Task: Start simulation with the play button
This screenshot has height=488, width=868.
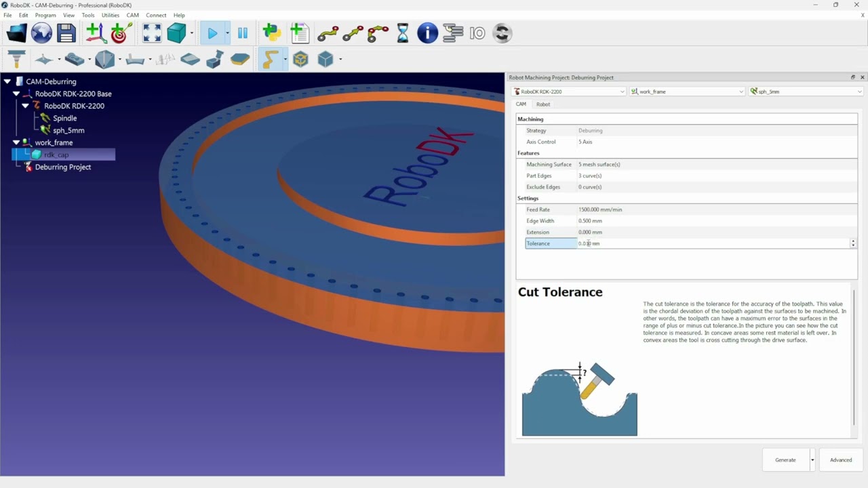Action: [212, 33]
